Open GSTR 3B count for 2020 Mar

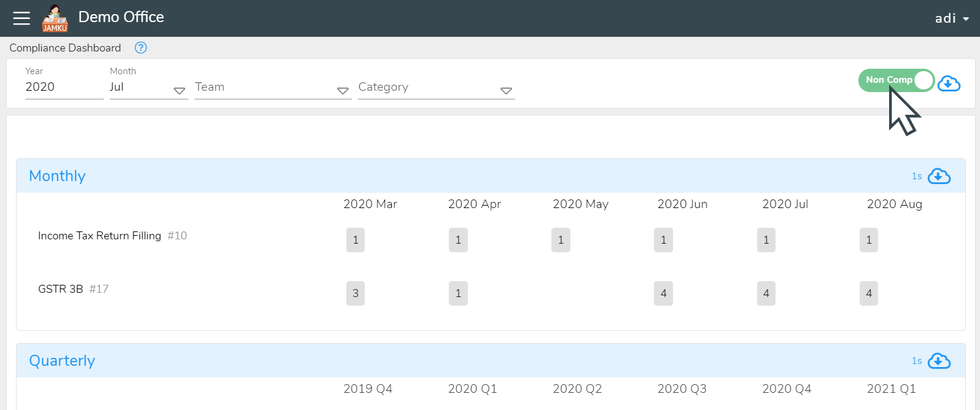click(x=356, y=293)
